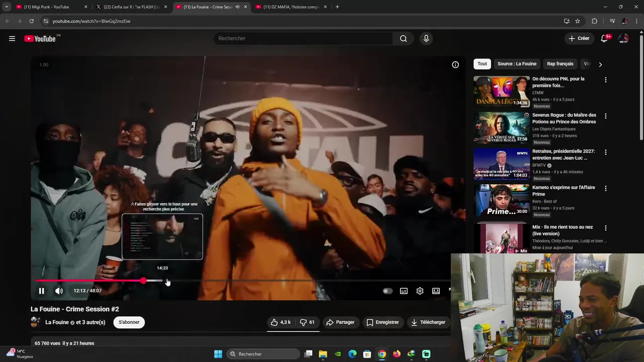Open the Windows Start menu
Screen dimensions: 644x362
pos(218,354)
